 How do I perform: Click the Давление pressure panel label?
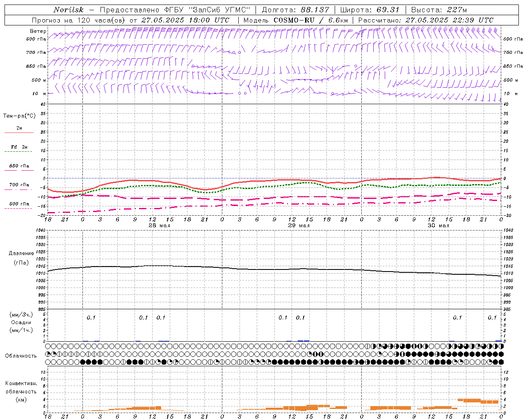click(21, 253)
